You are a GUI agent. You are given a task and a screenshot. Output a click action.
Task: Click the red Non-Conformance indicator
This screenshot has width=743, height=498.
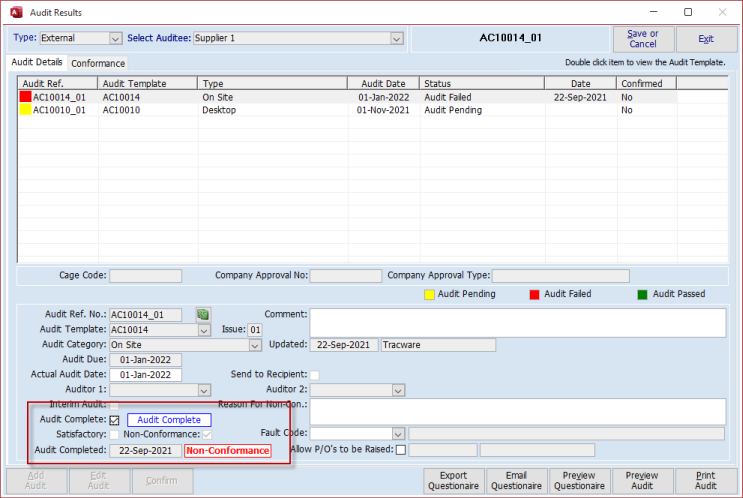(228, 451)
